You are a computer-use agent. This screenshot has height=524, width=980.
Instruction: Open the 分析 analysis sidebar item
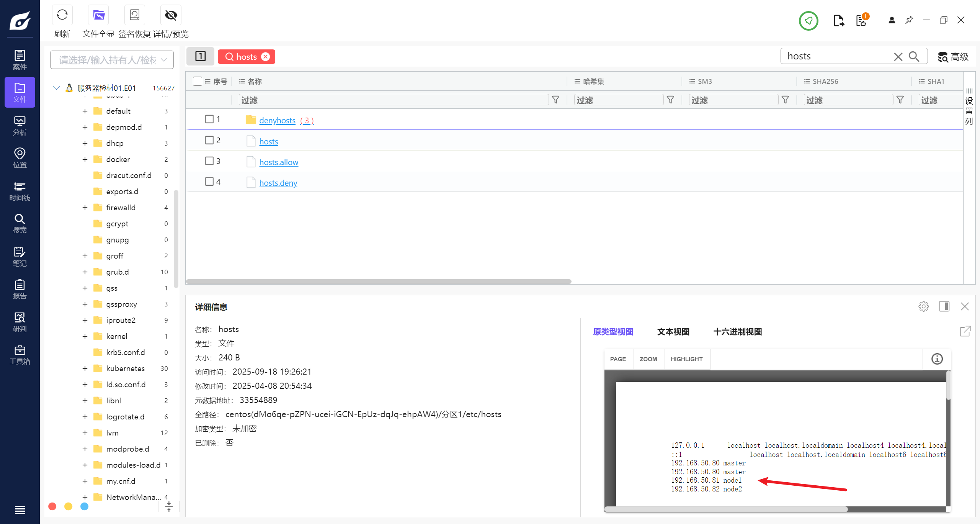tap(20, 126)
